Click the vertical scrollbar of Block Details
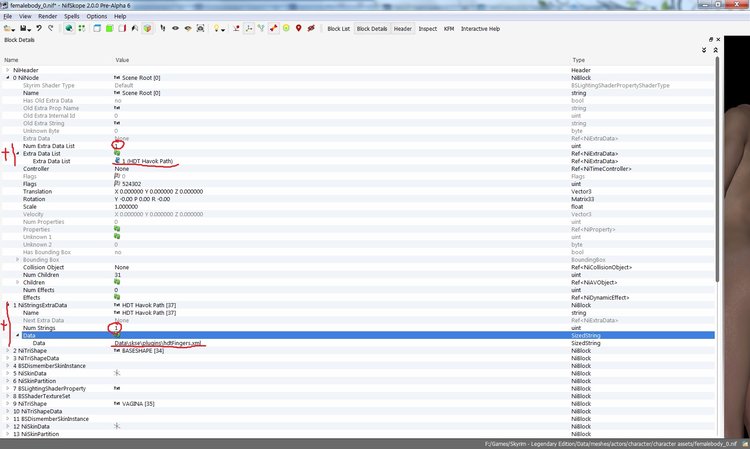 [x=717, y=170]
